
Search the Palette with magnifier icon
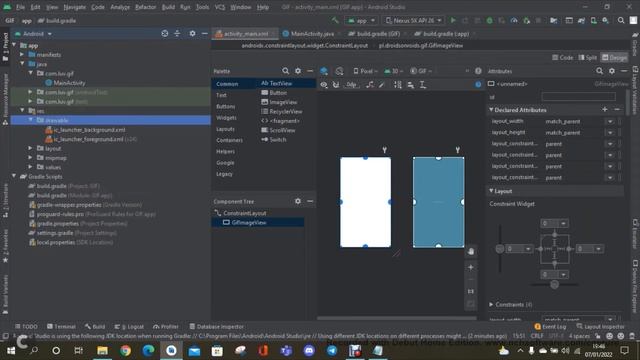285,71
